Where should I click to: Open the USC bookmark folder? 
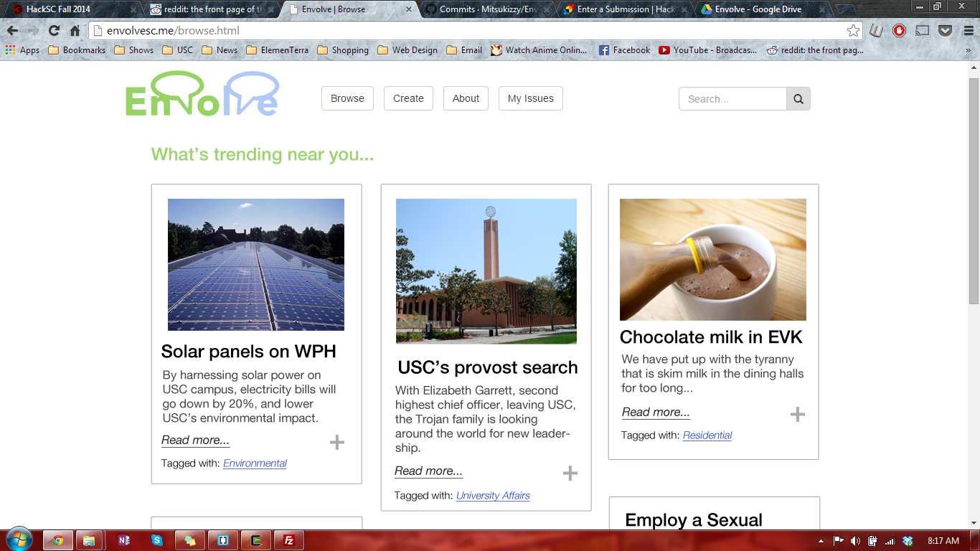(x=178, y=50)
